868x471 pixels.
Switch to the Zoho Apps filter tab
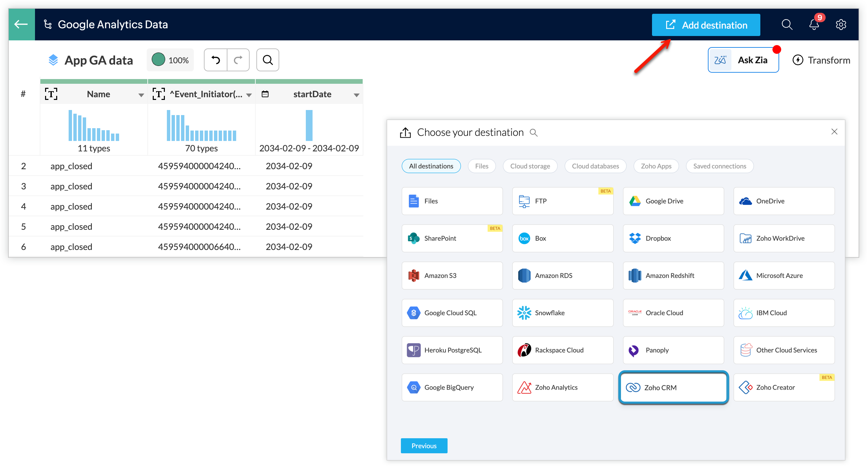coord(656,166)
